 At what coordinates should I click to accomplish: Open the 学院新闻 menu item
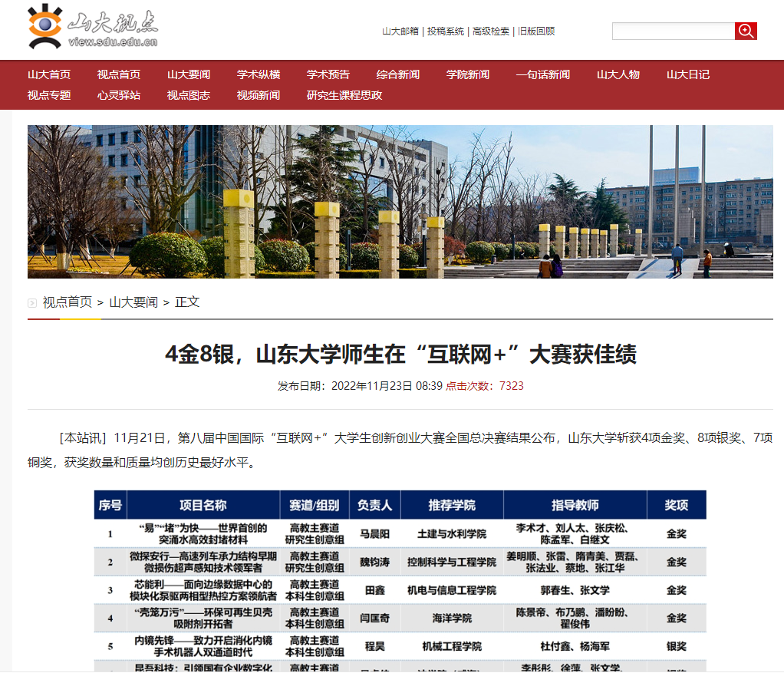point(468,74)
